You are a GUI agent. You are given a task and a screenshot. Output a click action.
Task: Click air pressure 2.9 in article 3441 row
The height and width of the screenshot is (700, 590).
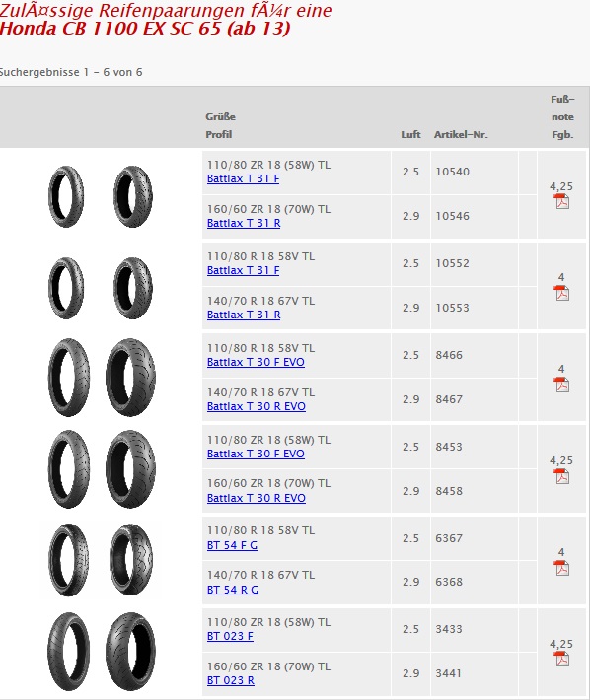(x=410, y=673)
